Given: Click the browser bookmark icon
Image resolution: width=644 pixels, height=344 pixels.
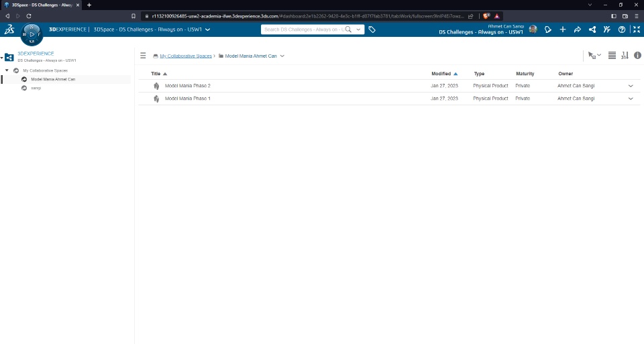Looking at the screenshot, I should pos(133,16).
